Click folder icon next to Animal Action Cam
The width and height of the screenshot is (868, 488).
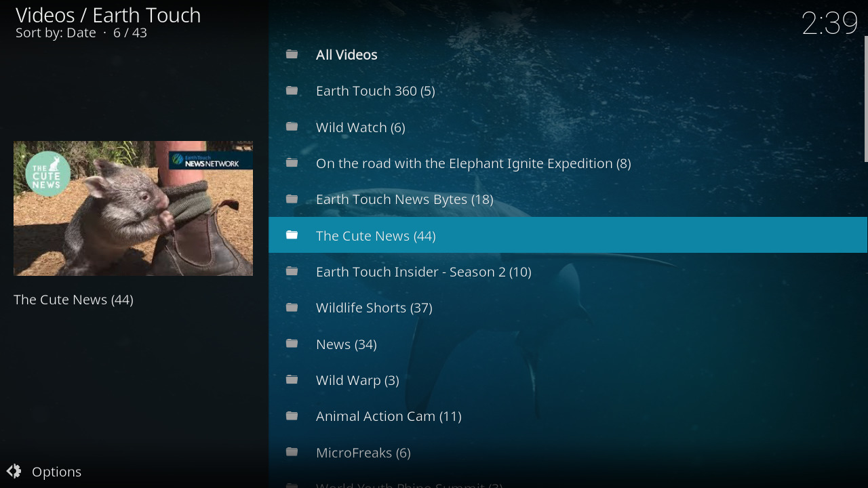pos(292,416)
